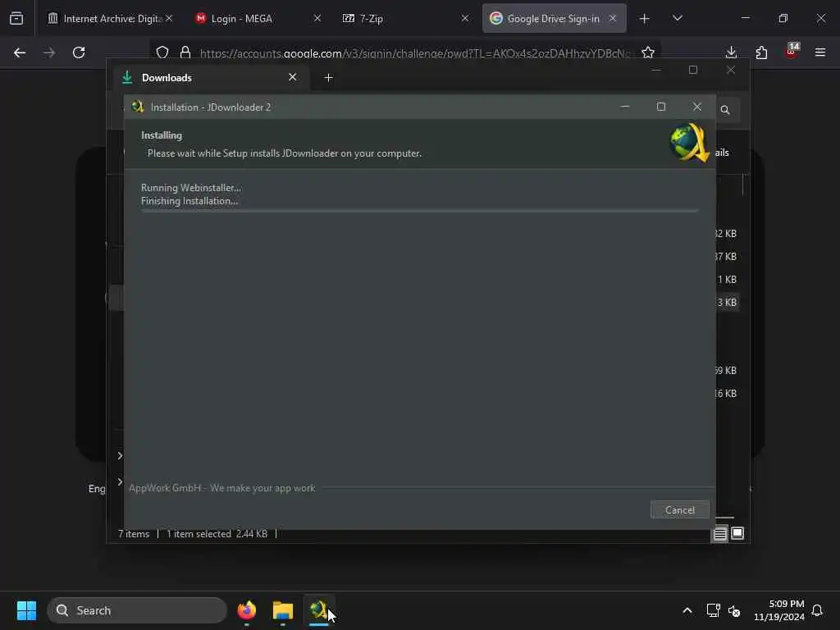Click Cancel in the JDownloader installer
This screenshot has width=840, height=630.
(680, 510)
